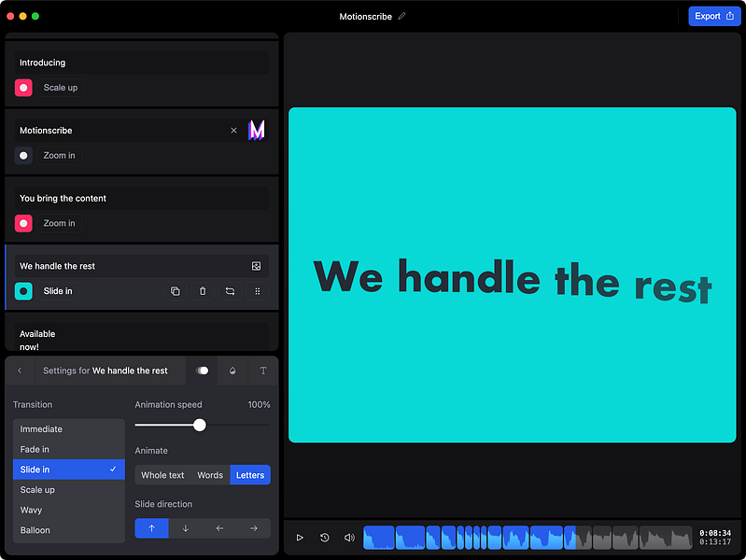
Task: Click the Export button
Action: (714, 16)
